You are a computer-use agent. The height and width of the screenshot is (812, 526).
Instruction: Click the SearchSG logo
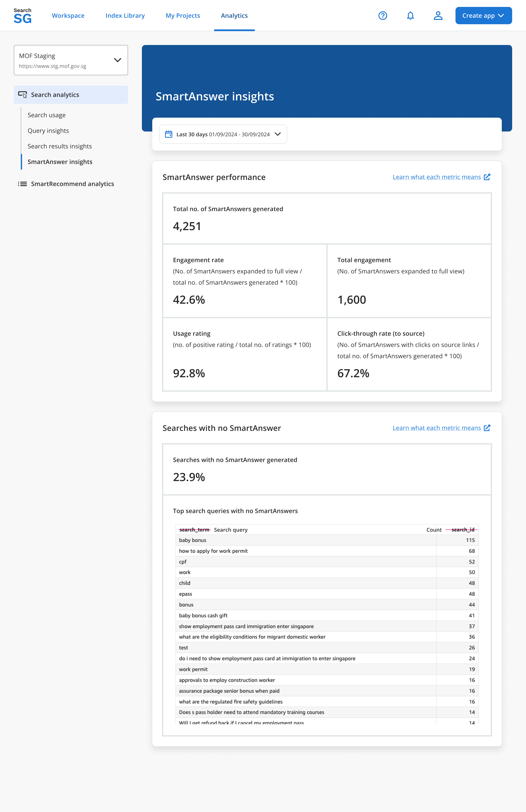point(22,16)
